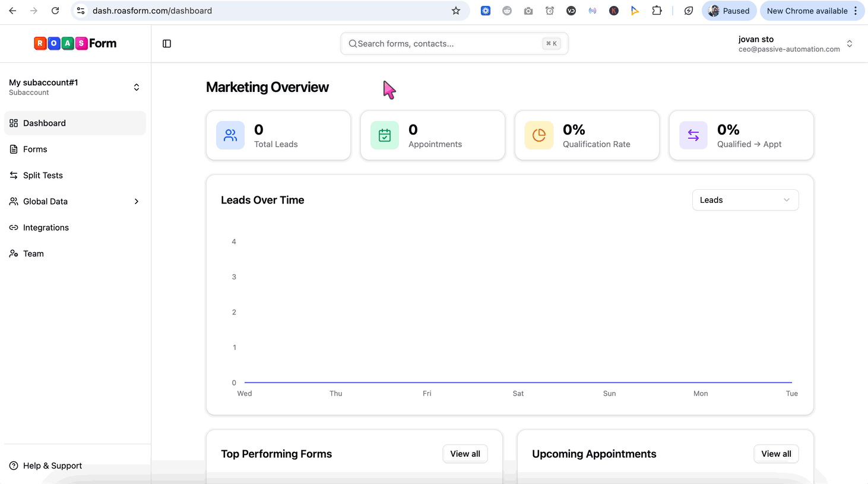Reload the page in the browser
The width and height of the screenshot is (868, 484).
coord(55,11)
